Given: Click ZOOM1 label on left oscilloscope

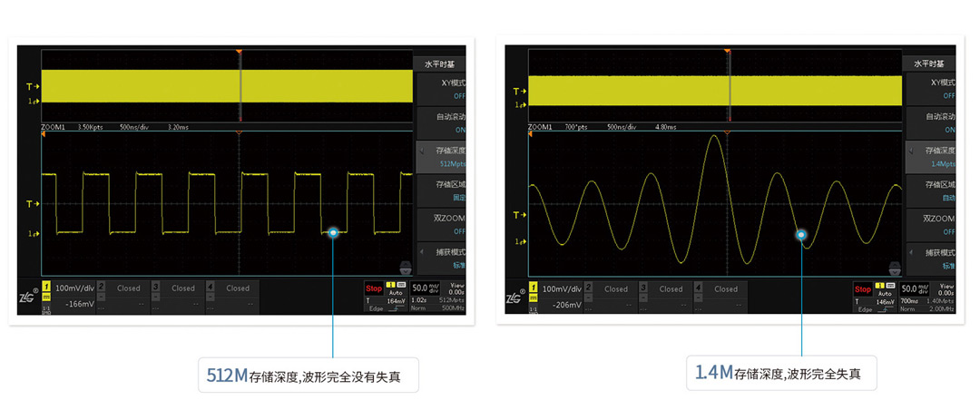Looking at the screenshot, I should tap(53, 126).
